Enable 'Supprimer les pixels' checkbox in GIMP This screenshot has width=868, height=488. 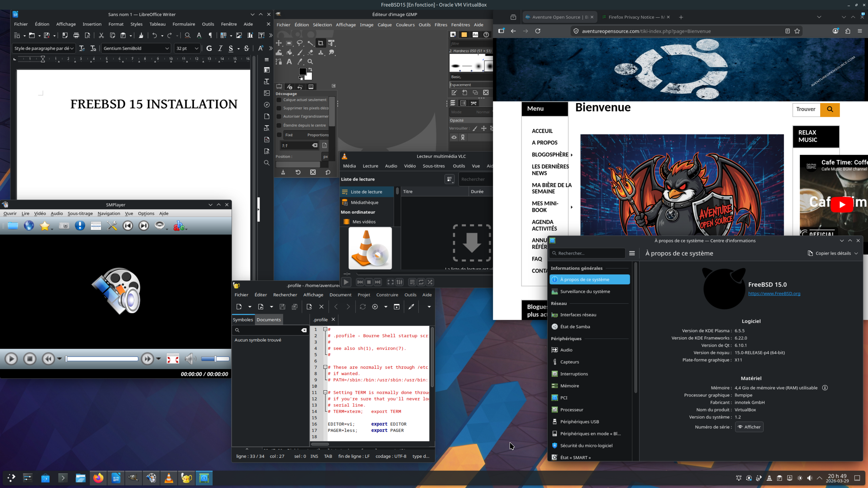click(279, 108)
